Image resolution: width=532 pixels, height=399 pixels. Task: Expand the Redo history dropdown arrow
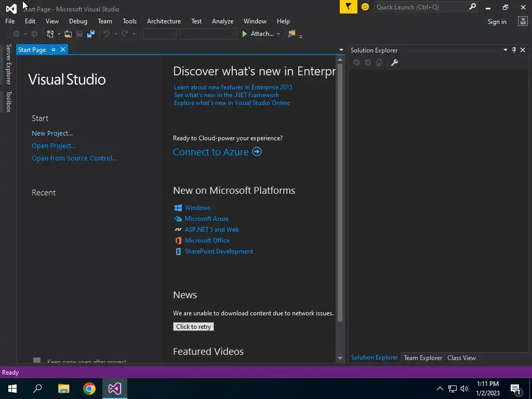click(134, 34)
